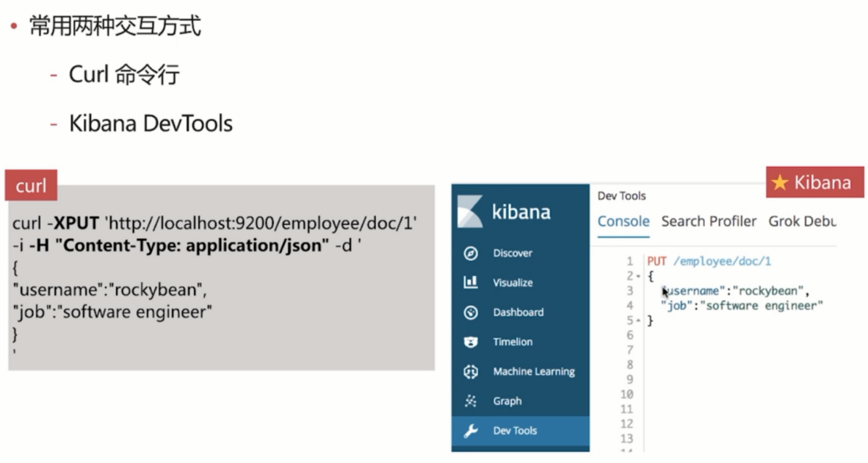Select the Grok Debugger tab
868x463 pixels.
pyautogui.click(x=802, y=221)
